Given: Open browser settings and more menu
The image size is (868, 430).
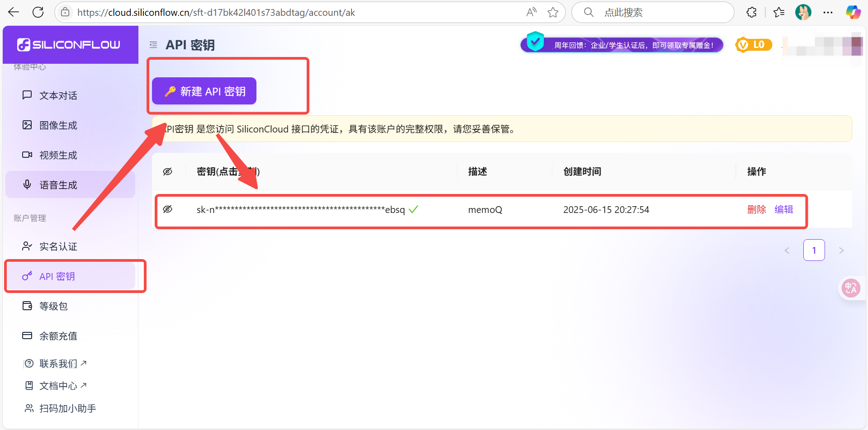Looking at the screenshot, I should click(x=828, y=12).
